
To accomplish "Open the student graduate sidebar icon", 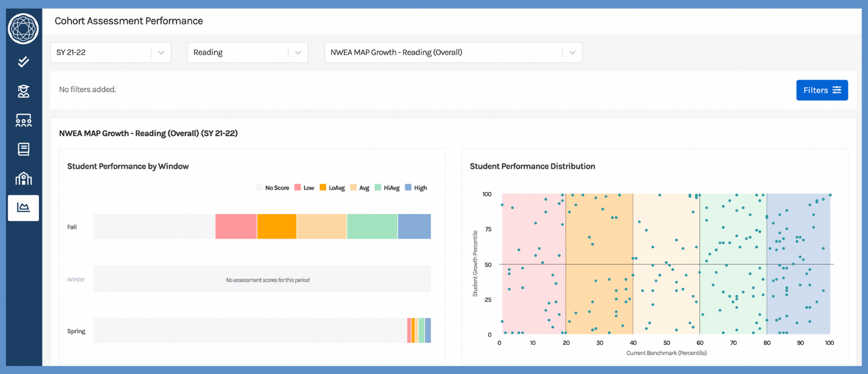I will point(23,91).
